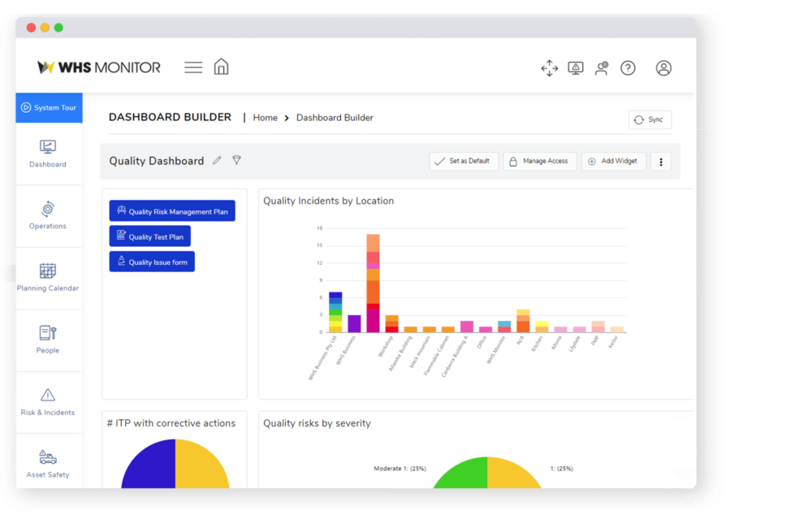Click the monitor alert icon in the header
The width and height of the screenshot is (812, 528).
pyautogui.click(x=576, y=68)
